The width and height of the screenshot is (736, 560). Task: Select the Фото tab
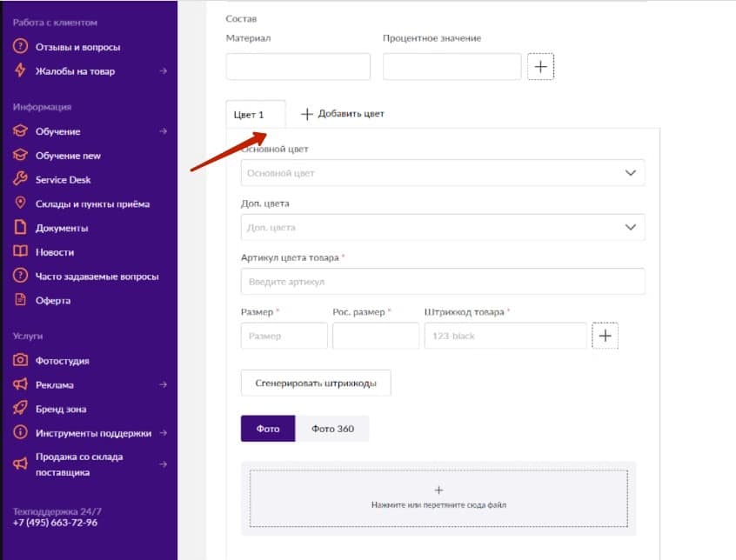coord(268,429)
